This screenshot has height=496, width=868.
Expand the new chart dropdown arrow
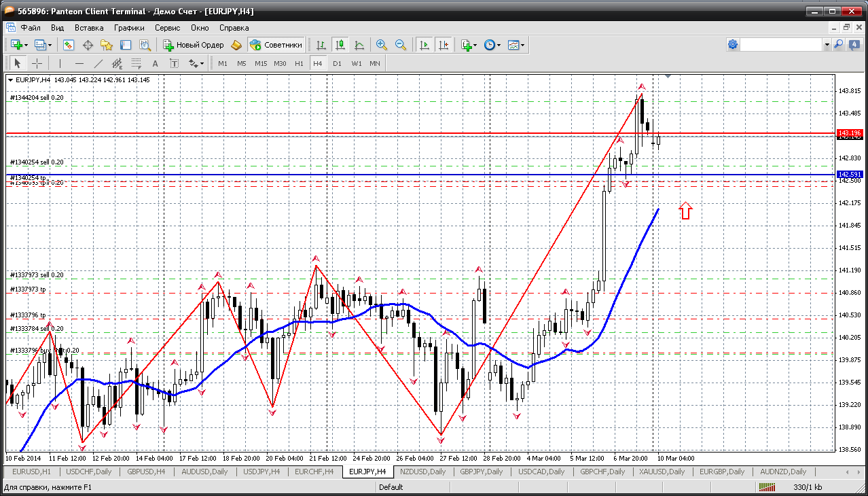coord(26,45)
